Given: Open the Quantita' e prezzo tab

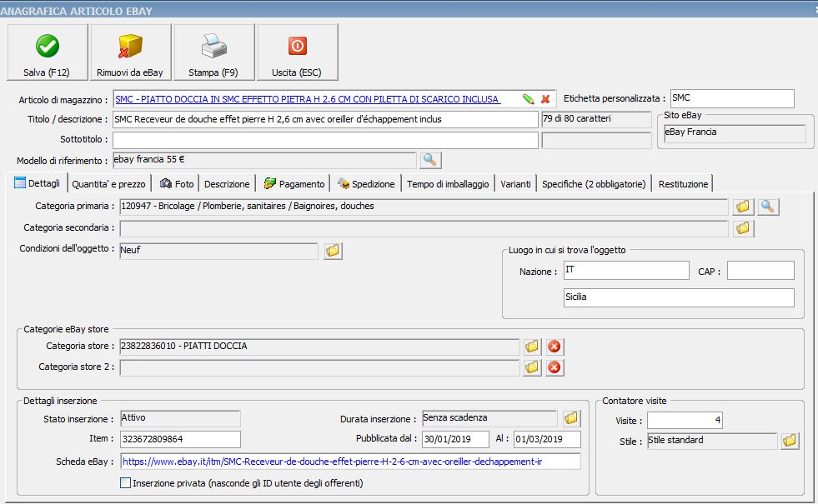Looking at the screenshot, I should 108,184.
